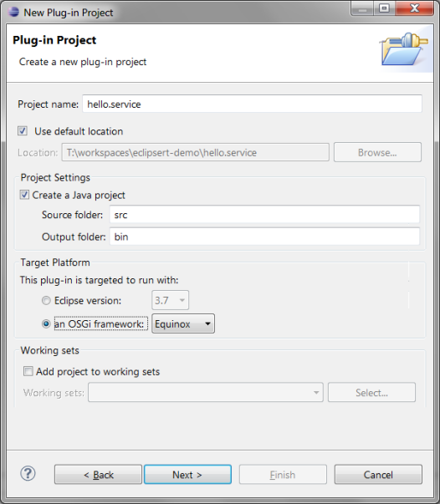This screenshot has width=440, height=504.
Task: Minimize the wizard dialog window
Action: pyautogui.click(x=362, y=8)
